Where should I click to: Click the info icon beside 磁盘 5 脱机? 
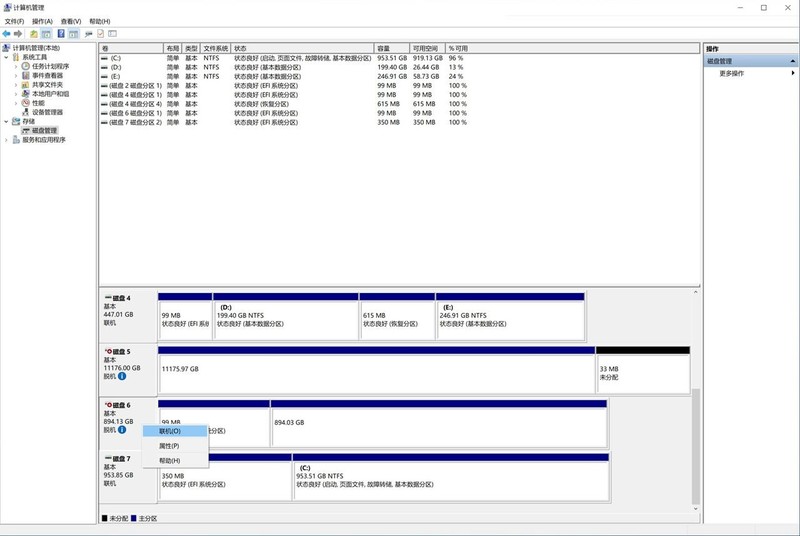(122, 376)
